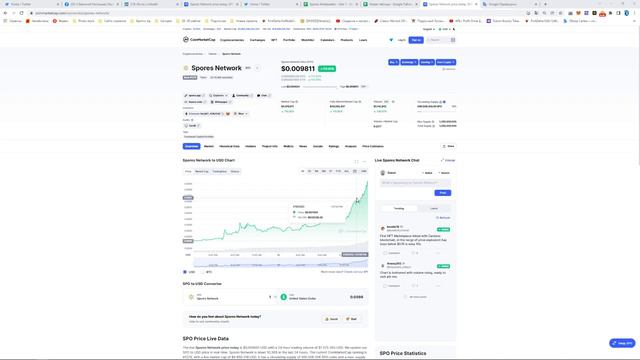The width and height of the screenshot is (640, 360).
Task: Open the English language dropdown in top bar
Action: coord(429,29)
